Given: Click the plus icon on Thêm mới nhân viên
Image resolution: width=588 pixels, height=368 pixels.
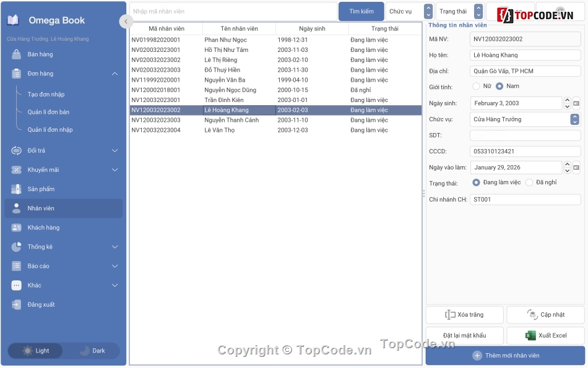Looking at the screenshot, I should 477,356.
